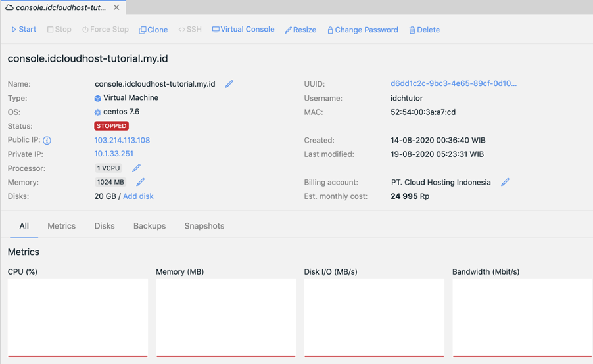Viewport: 593px width, 364px height.
Task: Switch to the All tab
Action: point(24,225)
